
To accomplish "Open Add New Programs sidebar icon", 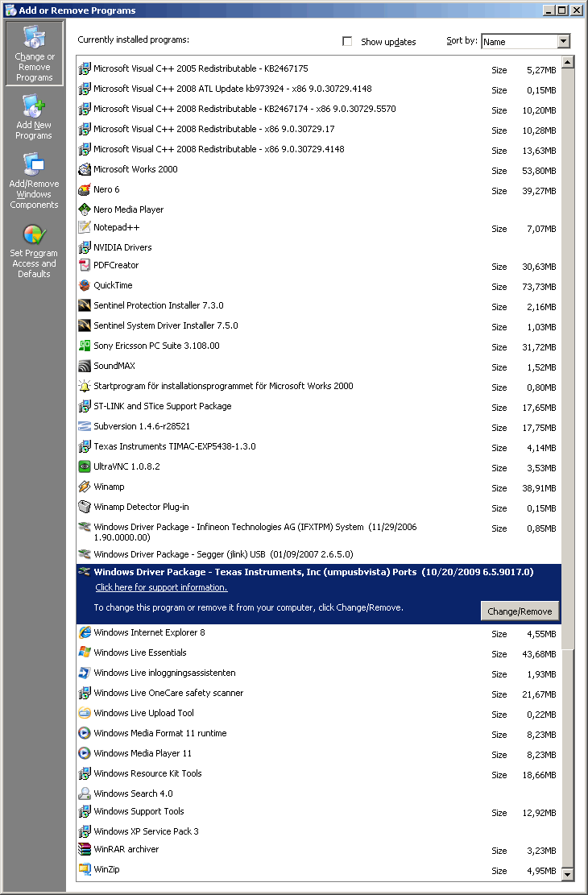I will coord(34,117).
